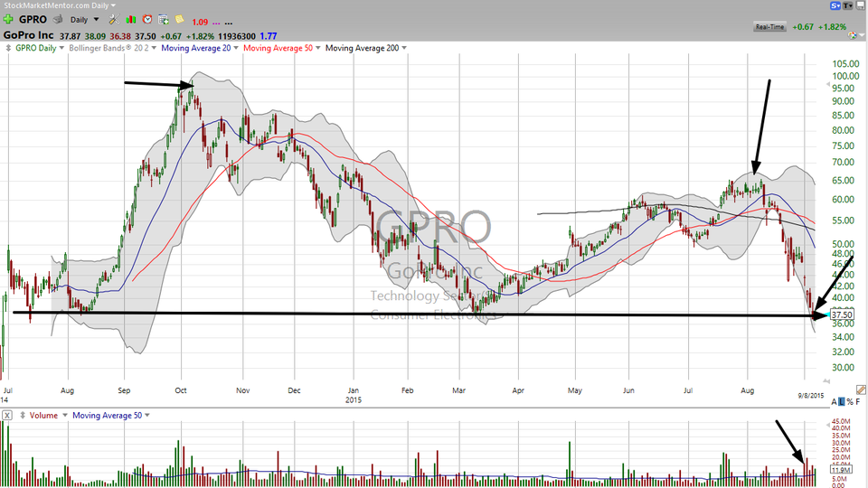Click the 9/8/2015 date label

click(x=810, y=395)
